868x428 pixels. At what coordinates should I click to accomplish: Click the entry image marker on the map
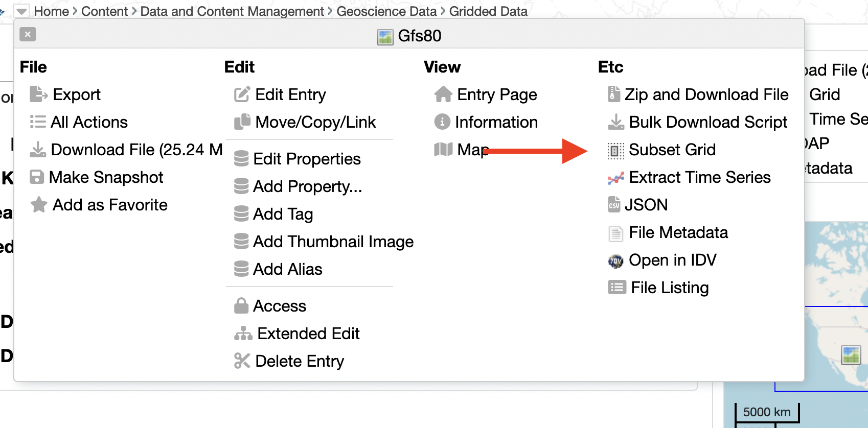(851, 354)
